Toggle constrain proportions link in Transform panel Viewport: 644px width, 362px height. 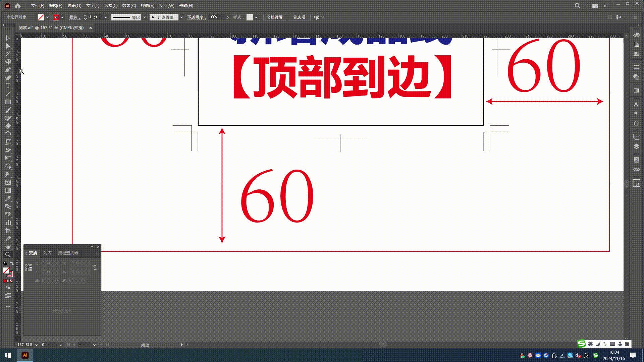(x=95, y=268)
